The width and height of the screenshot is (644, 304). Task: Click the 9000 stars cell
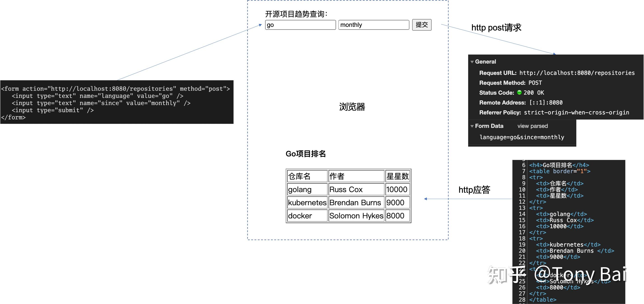click(x=397, y=203)
